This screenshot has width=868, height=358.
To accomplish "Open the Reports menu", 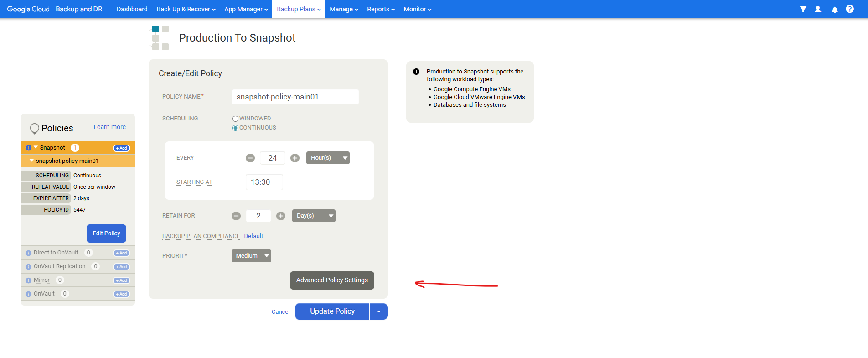I will tap(381, 9).
